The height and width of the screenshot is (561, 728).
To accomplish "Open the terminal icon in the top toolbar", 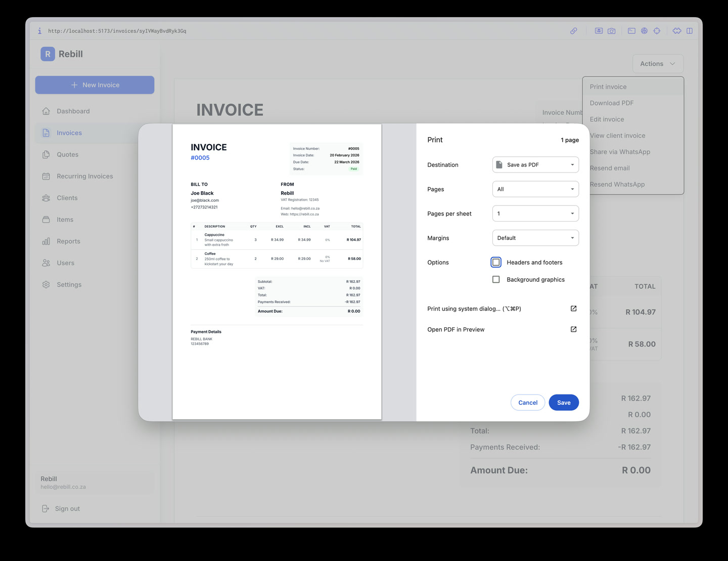I will point(631,31).
